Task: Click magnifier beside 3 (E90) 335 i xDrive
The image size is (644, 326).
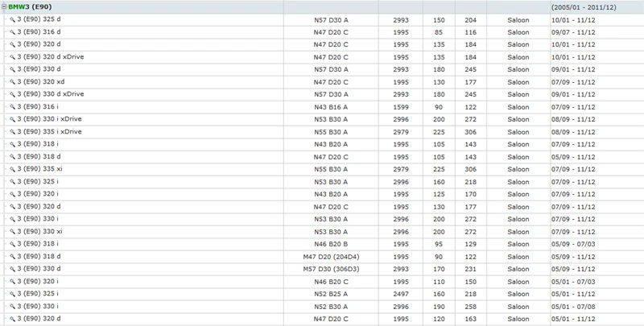Action: 12,132
